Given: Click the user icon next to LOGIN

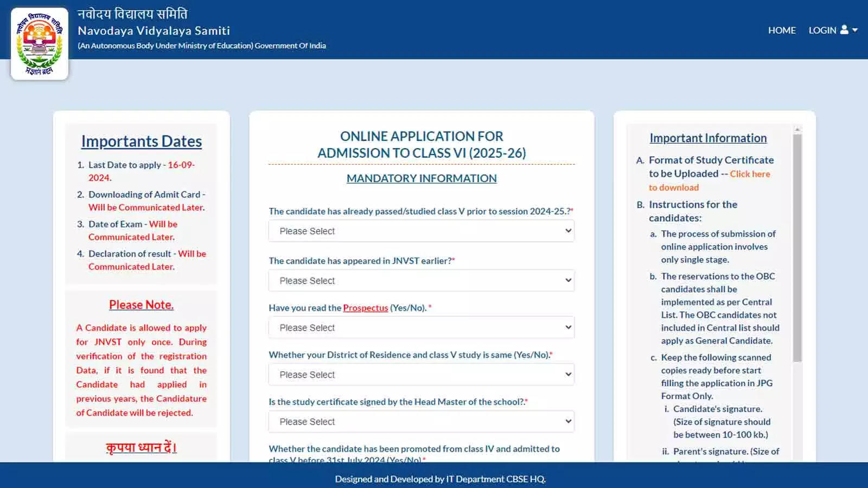Looking at the screenshot, I should [844, 30].
